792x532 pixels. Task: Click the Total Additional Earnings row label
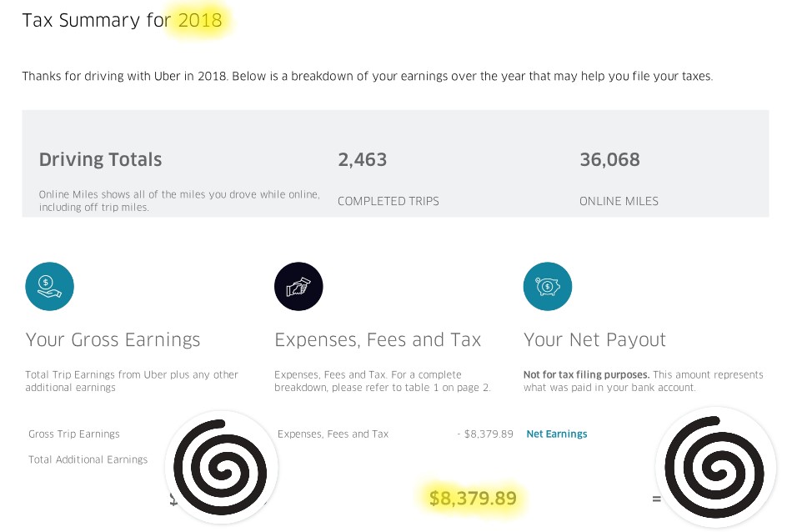tap(88, 459)
